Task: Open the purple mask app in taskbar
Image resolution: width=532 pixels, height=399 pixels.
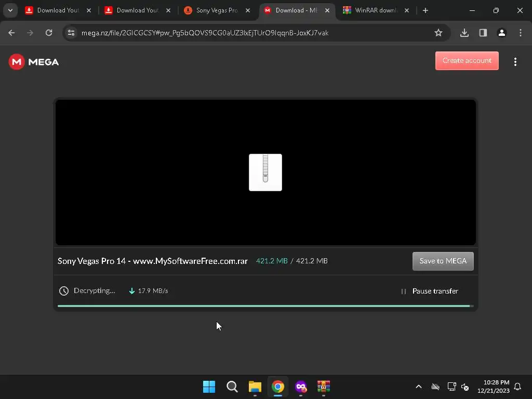Action: click(301, 387)
